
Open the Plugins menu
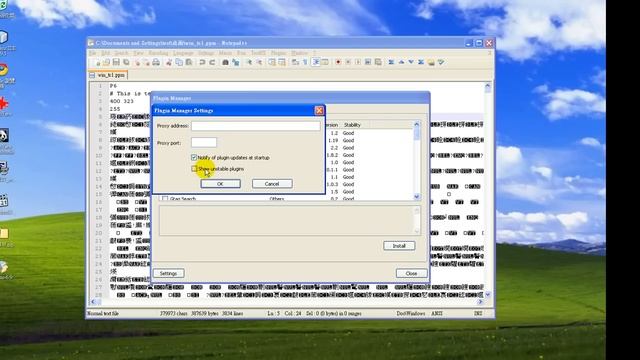(x=279, y=53)
